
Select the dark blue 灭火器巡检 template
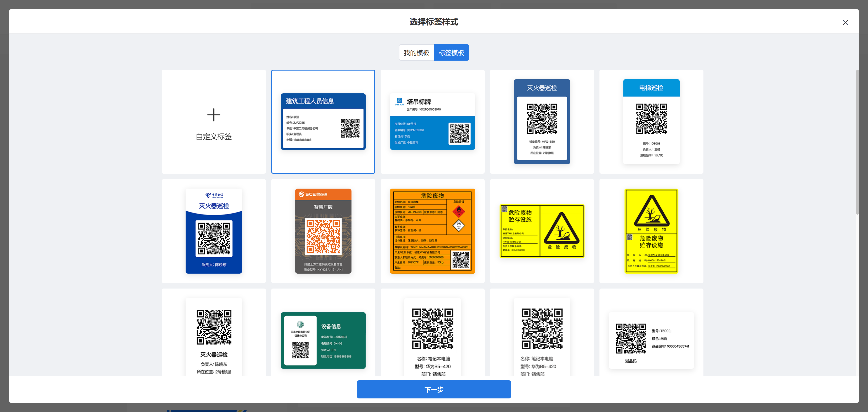tap(542, 122)
